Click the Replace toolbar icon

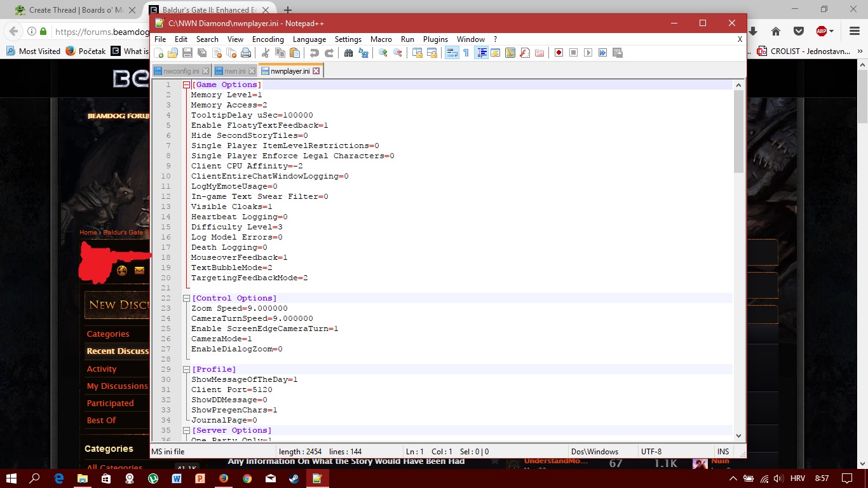(x=363, y=53)
